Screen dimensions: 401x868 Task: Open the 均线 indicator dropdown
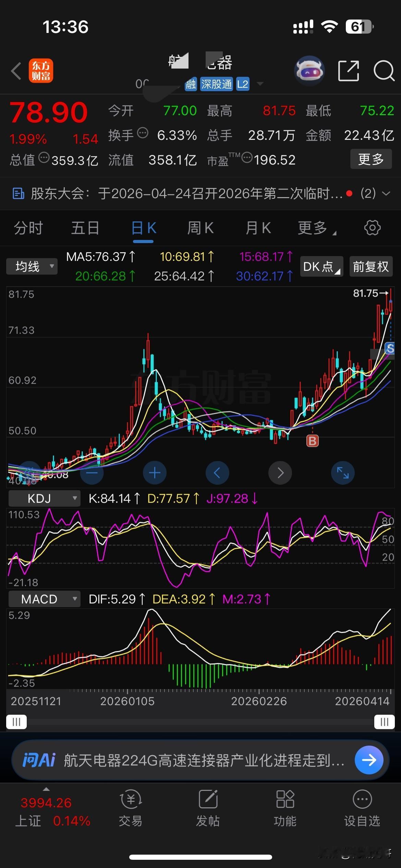pos(32,266)
